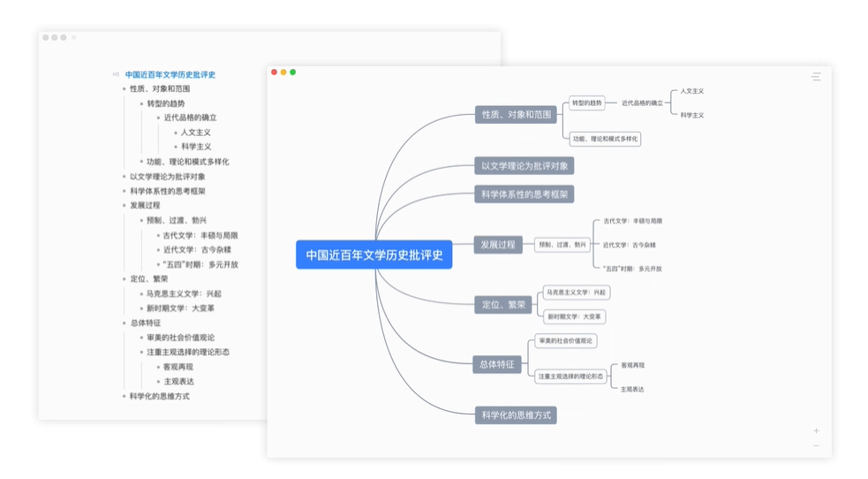Select outline row 性质、对象和范围
The width and height of the screenshot is (868, 479).
[x=160, y=88]
